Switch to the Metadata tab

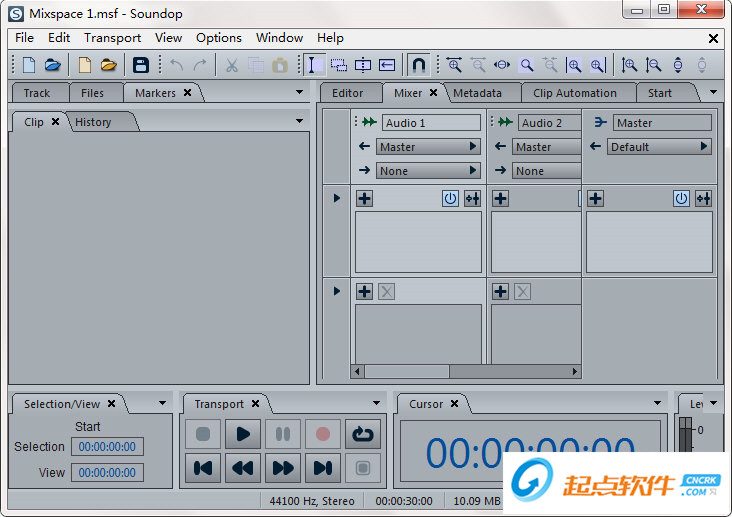coord(477,93)
